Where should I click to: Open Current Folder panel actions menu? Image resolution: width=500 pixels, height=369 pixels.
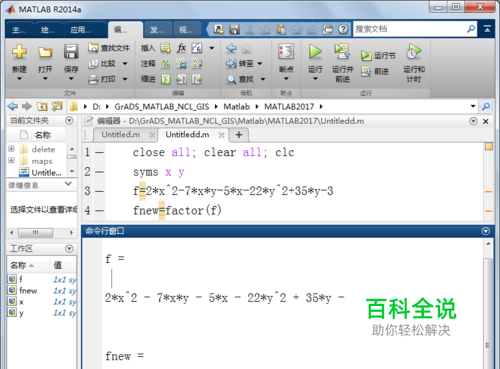pyautogui.click(x=69, y=120)
